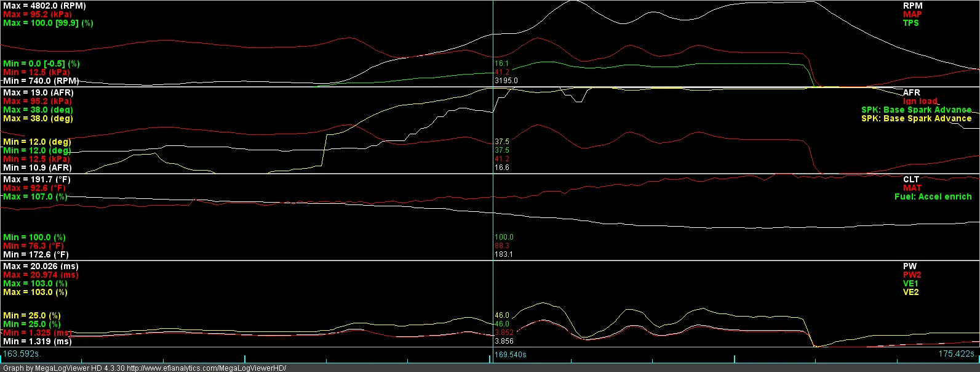The image size is (980, 372).
Task: Select Max = 20.974 (ms) readout
Action: click(x=41, y=275)
